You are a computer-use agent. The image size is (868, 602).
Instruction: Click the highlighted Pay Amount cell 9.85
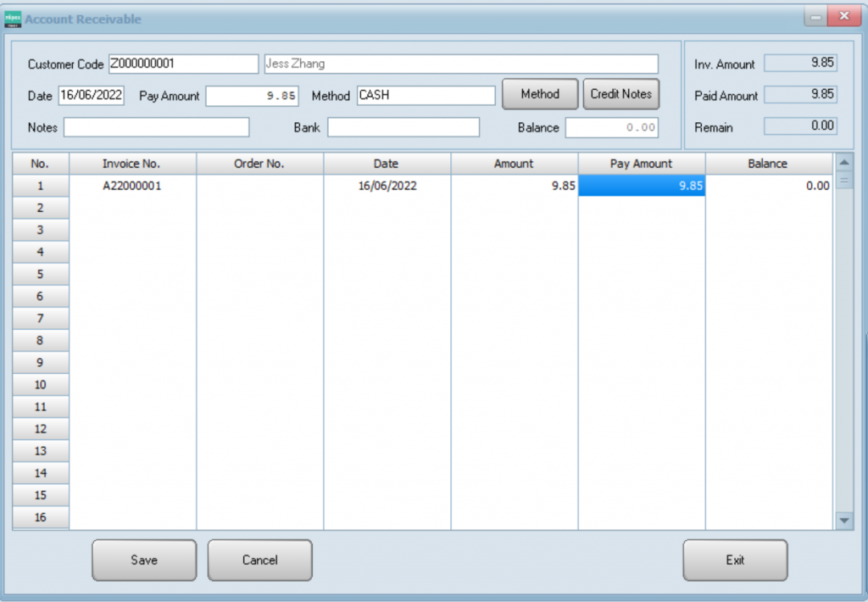(x=642, y=187)
